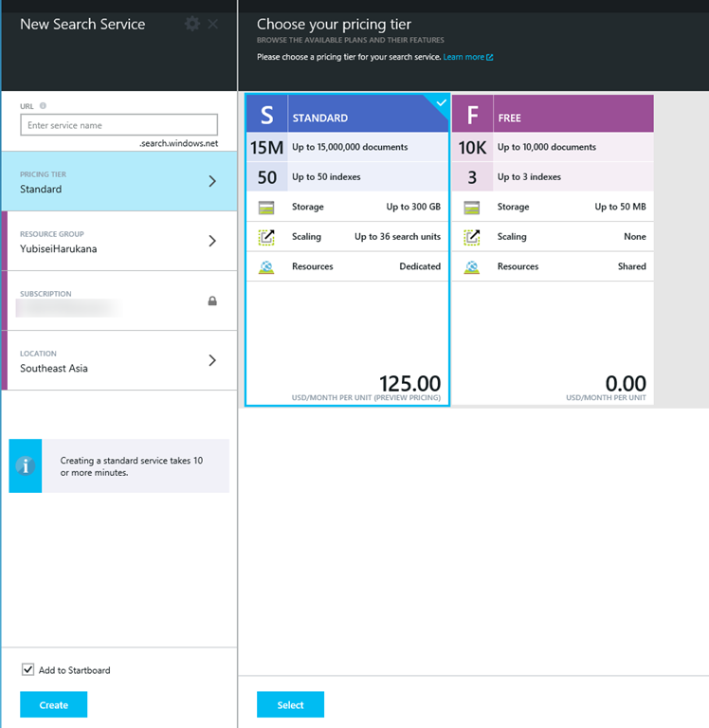Click the settings gear in New Search Service header

(192, 24)
